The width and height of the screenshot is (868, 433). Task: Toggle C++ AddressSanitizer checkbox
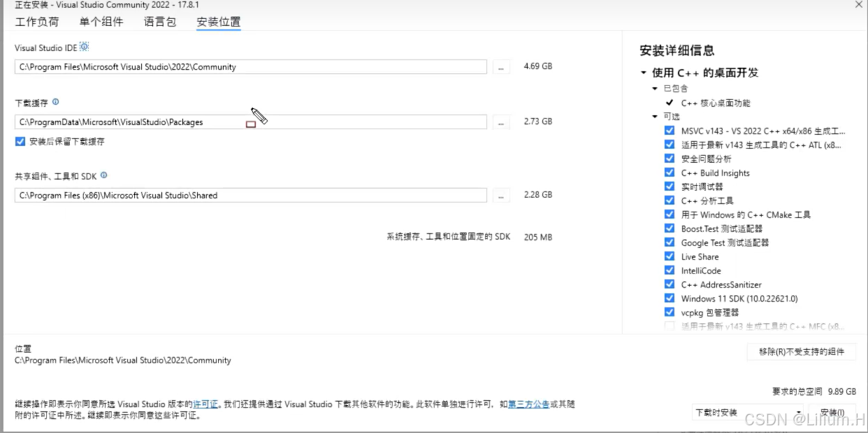670,284
